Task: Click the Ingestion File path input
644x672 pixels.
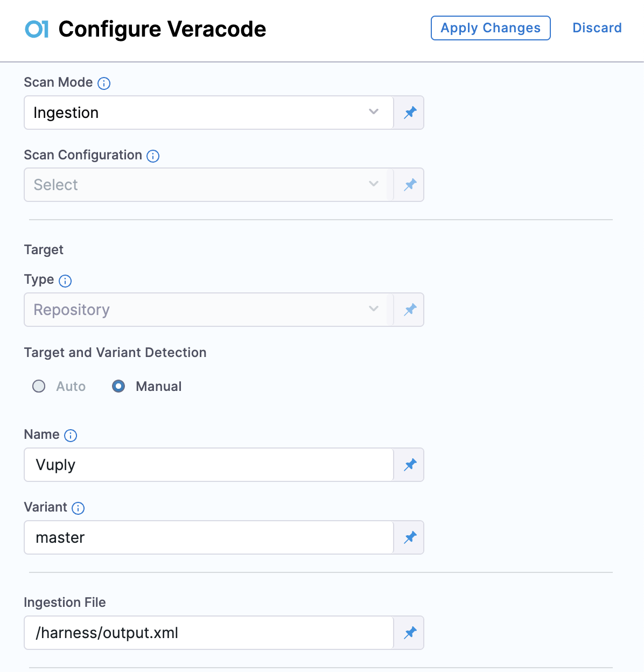Action: [x=208, y=633]
